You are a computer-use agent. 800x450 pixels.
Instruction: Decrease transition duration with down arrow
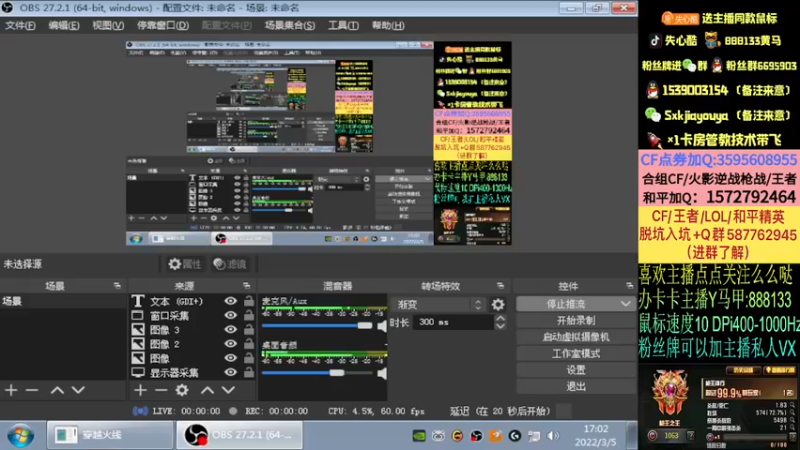pyautogui.click(x=501, y=326)
